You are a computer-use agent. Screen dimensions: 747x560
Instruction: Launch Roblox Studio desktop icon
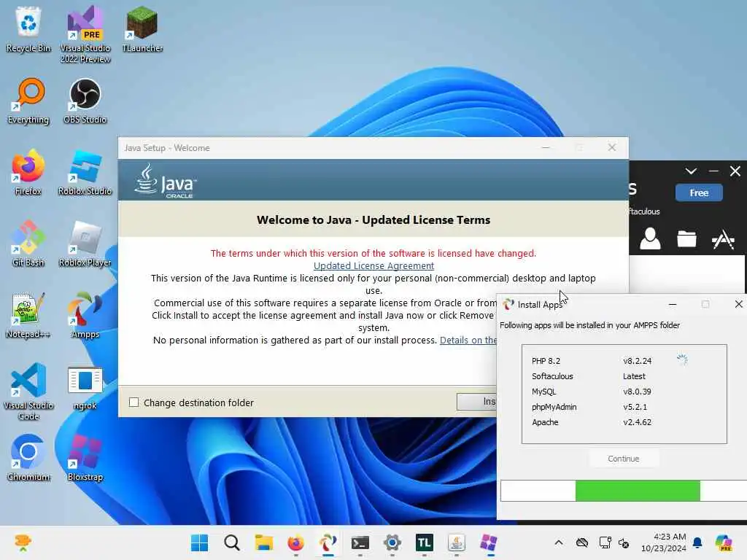(x=85, y=172)
